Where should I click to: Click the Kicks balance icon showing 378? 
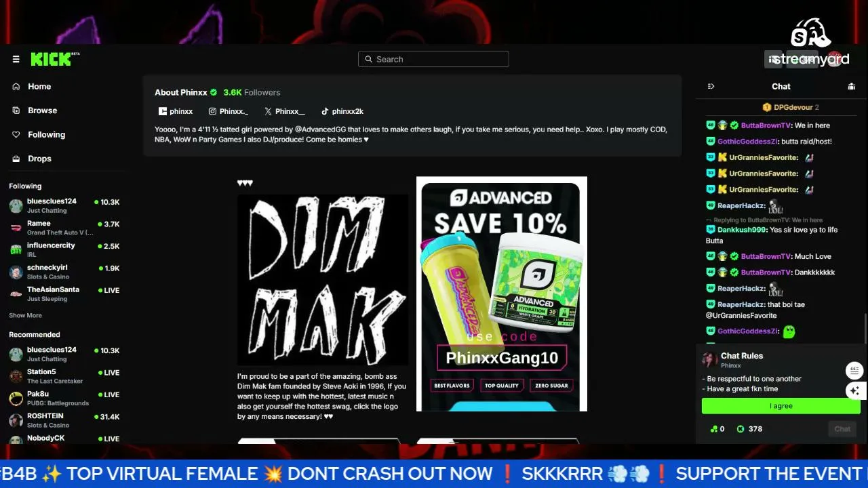[x=740, y=429]
